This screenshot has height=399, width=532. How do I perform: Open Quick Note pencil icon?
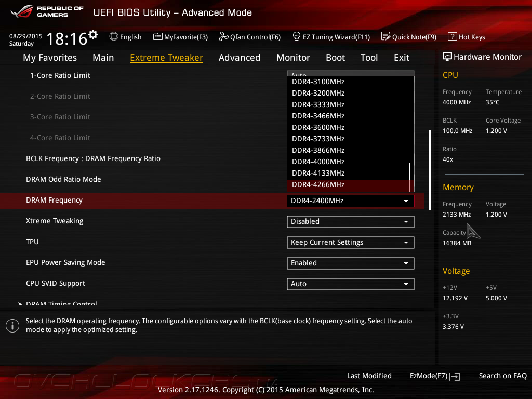pyautogui.click(x=386, y=36)
